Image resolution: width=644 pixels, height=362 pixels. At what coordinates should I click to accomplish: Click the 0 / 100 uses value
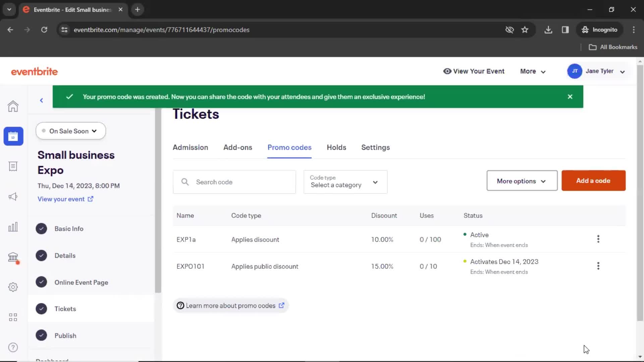coord(430,239)
